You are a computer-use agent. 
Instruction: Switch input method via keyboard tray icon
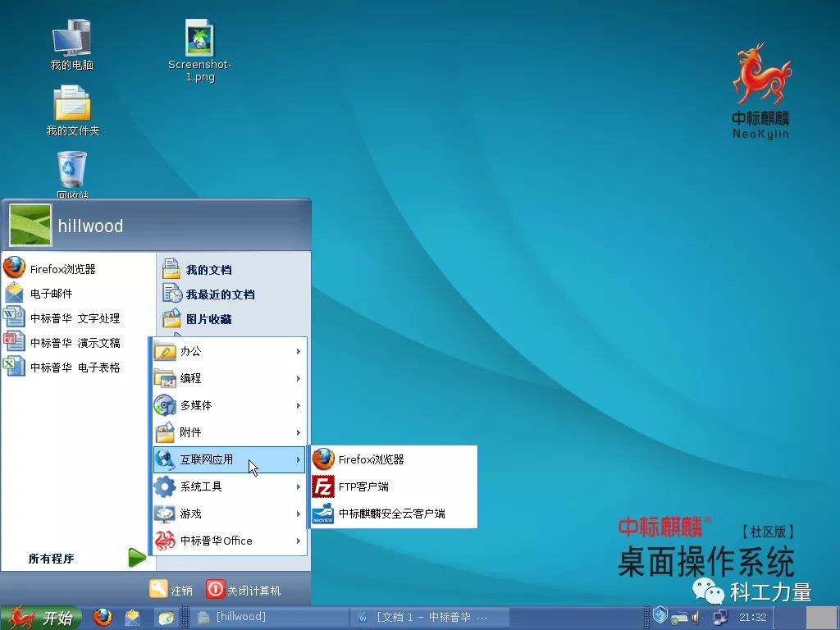point(678,616)
